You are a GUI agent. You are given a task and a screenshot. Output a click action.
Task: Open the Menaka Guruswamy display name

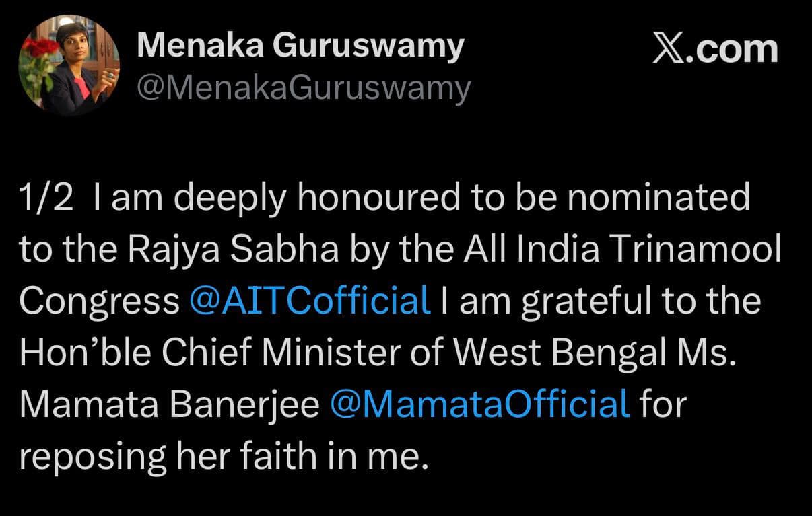pos(300,46)
